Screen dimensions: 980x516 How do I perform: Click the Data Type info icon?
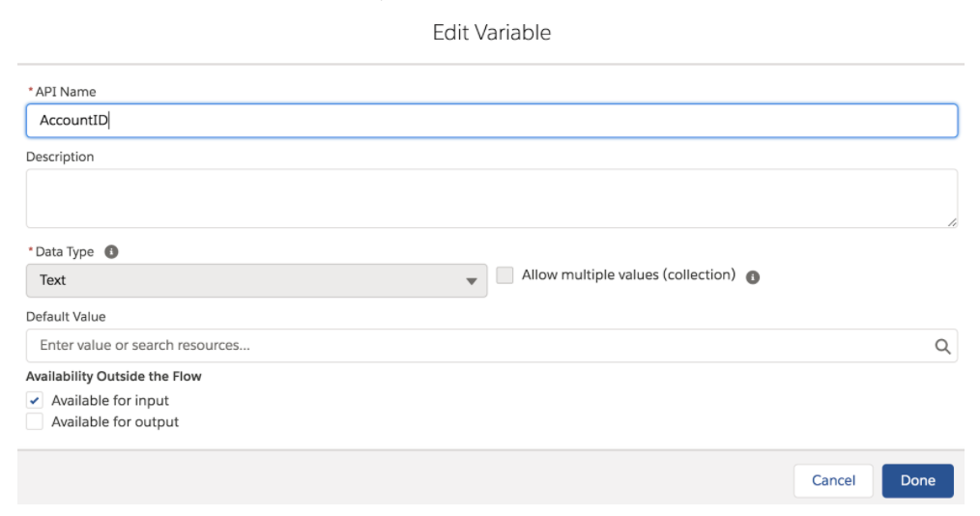(x=111, y=252)
